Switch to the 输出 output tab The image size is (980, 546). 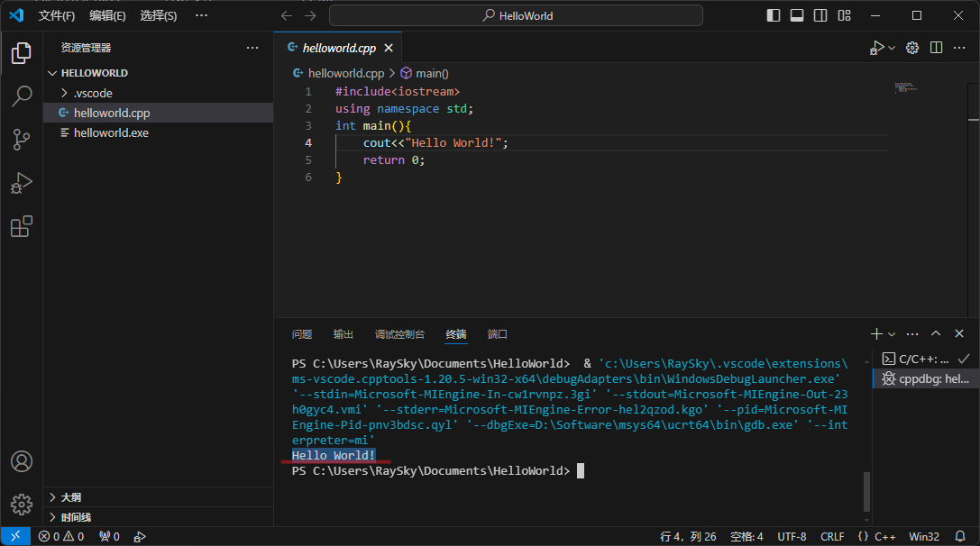point(343,334)
